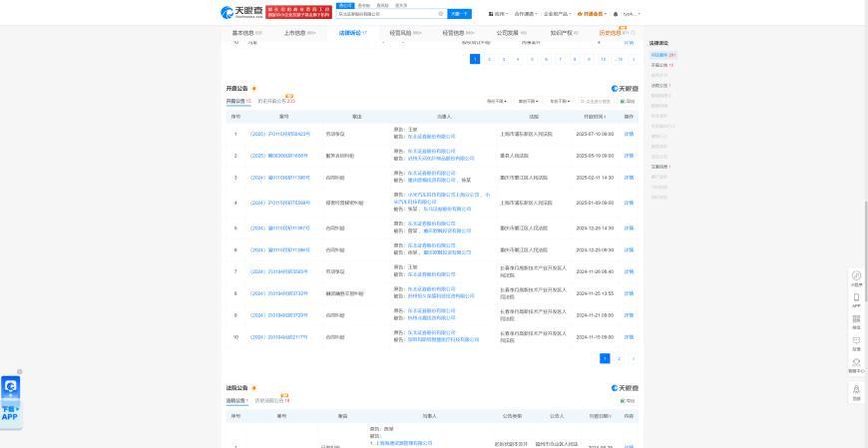The width and height of the screenshot is (868, 448).
Task: Close the 下载APP floating widget
Action: pyautogui.click(x=20, y=371)
